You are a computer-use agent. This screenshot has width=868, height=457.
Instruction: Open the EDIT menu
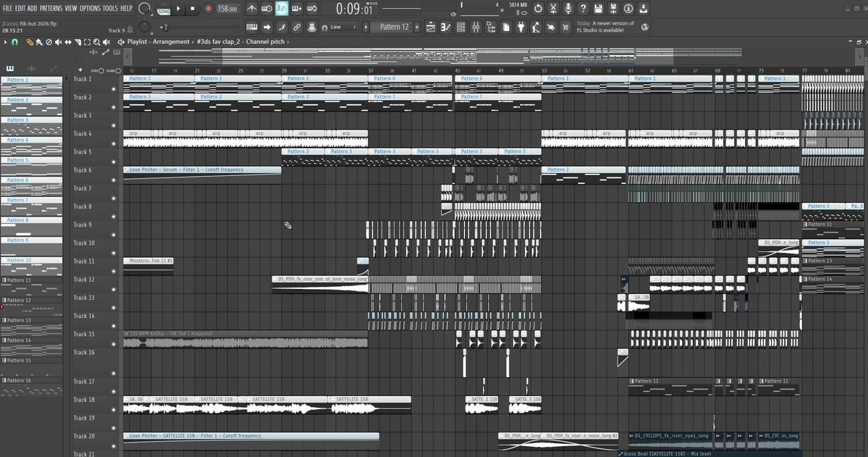20,8
